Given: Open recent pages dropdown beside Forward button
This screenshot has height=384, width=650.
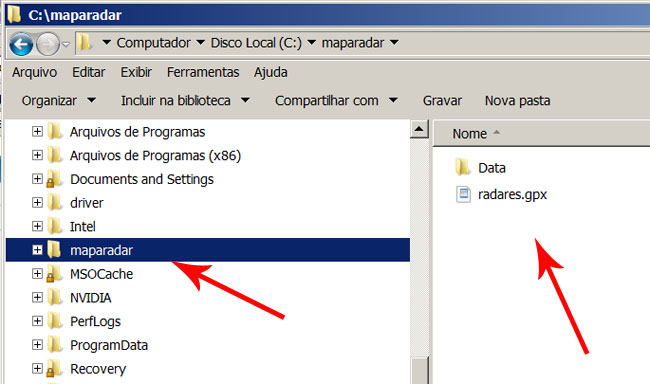Looking at the screenshot, I should [x=66, y=44].
